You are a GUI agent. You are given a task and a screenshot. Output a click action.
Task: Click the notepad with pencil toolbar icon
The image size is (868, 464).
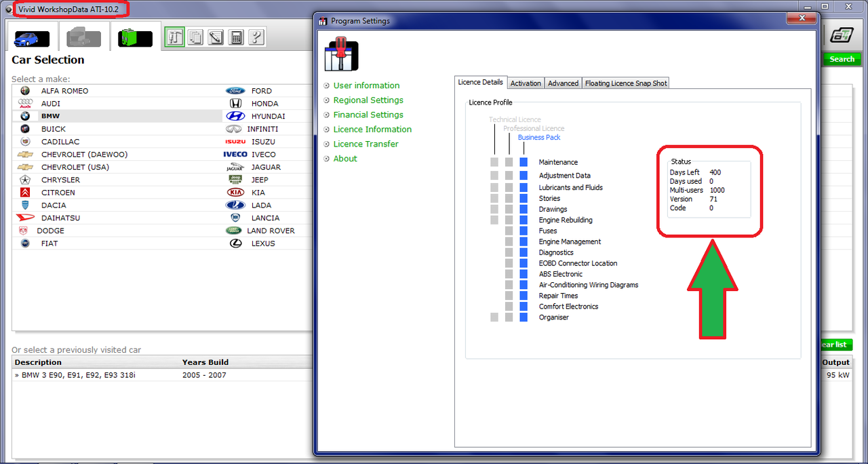click(216, 37)
